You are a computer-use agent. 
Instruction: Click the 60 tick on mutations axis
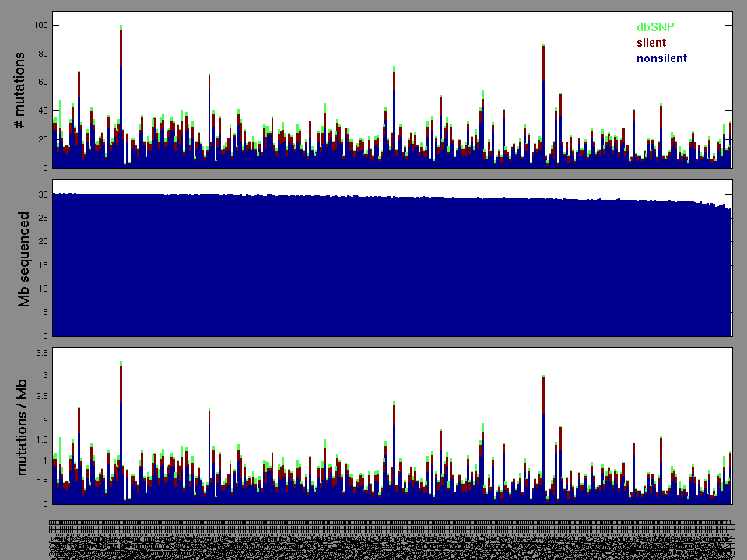pos(41,82)
